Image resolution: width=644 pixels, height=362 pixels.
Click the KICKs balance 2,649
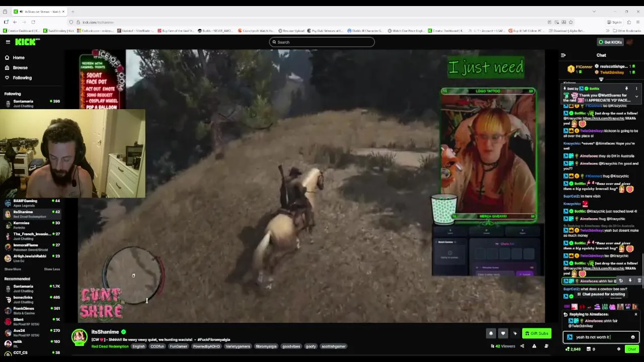point(573,349)
